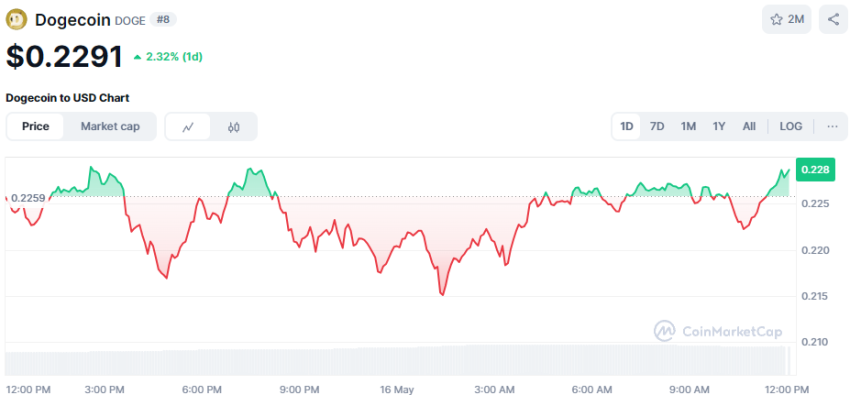This screenshot has width=850, height=395.
Task: Choose the 1D time range
Action: click(x=627, y=126)
